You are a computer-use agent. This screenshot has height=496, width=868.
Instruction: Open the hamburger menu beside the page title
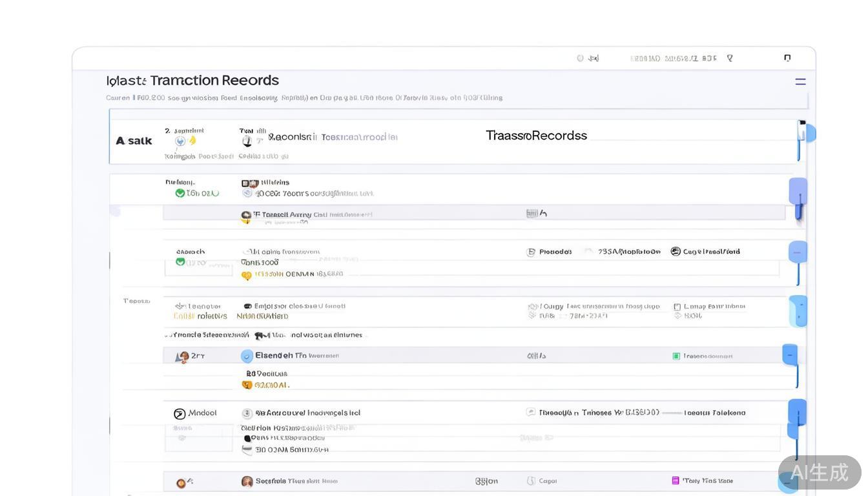800,81
